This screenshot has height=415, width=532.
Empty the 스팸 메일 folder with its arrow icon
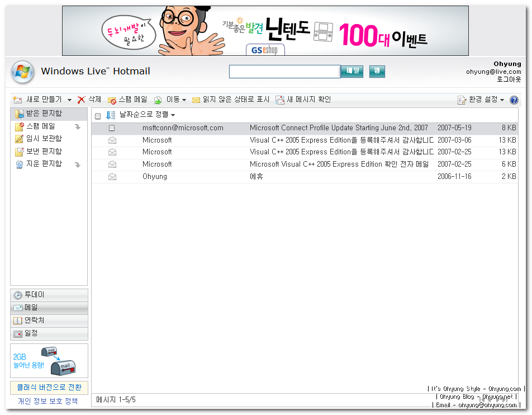[78, 127]
